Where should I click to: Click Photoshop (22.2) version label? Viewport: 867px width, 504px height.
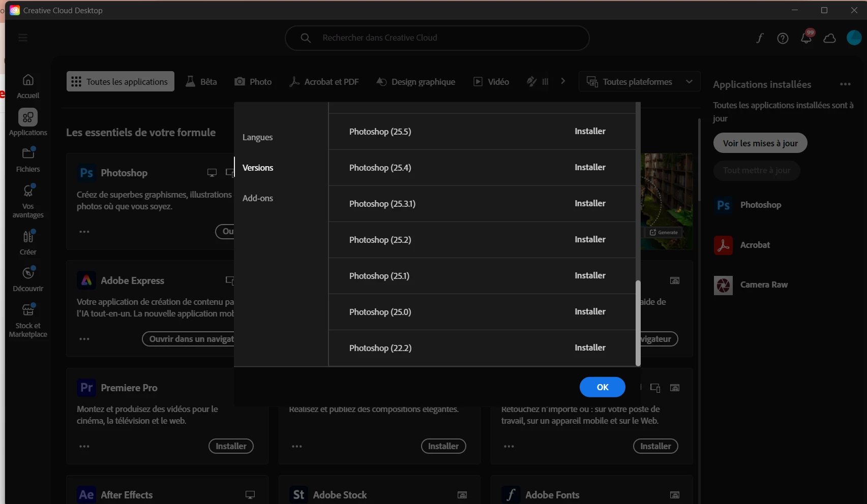[380, 348]
